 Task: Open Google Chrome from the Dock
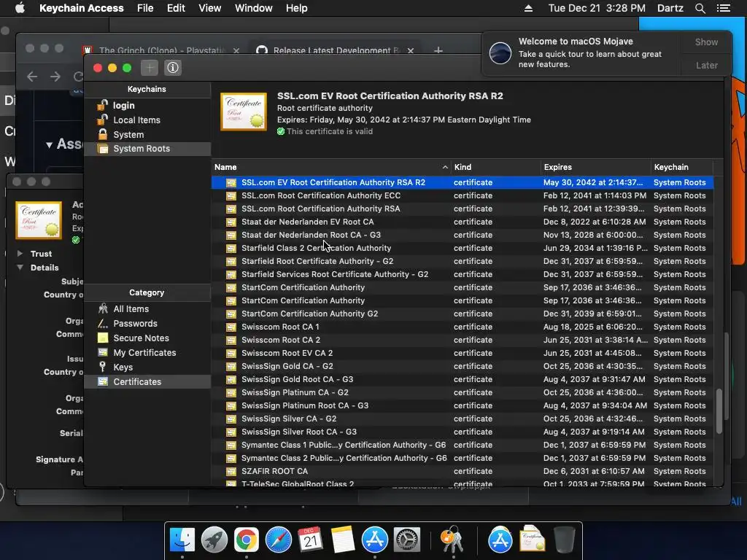[x=246, y=540]
